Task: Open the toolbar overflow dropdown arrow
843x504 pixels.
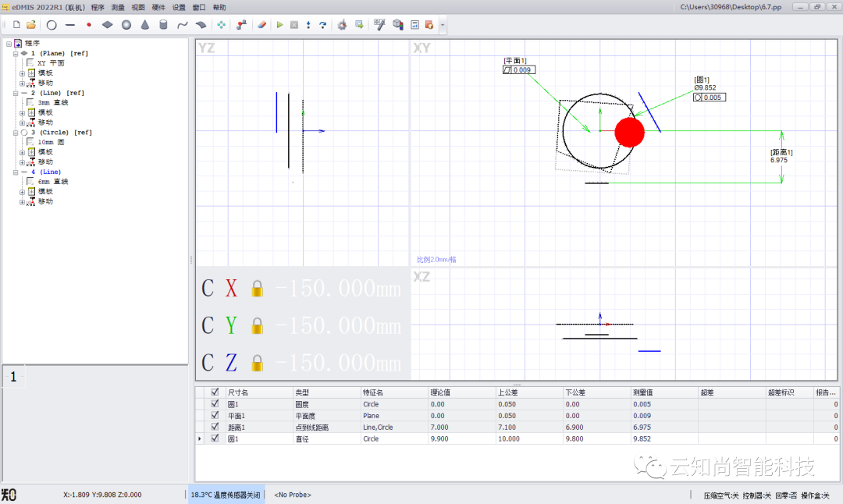Action: point(443,25)
